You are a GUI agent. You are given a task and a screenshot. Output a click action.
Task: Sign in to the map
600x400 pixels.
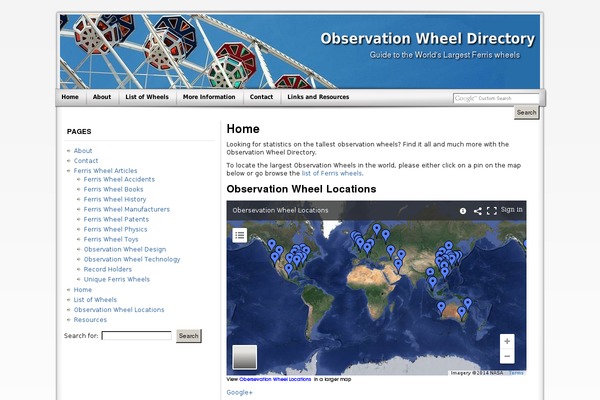tap(511, 210)
